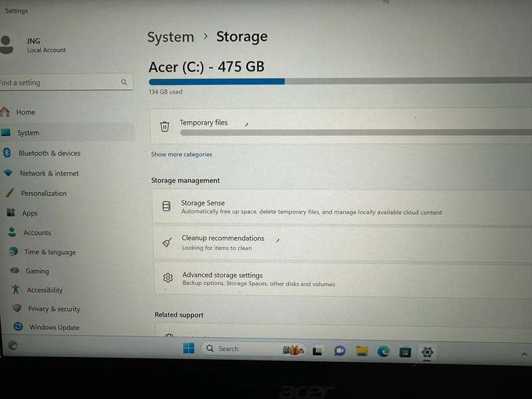Image resolution: width=532 pixels, height=399 pixels.
Task: Open the chat app on taskbar
Action: pos(339,351)
